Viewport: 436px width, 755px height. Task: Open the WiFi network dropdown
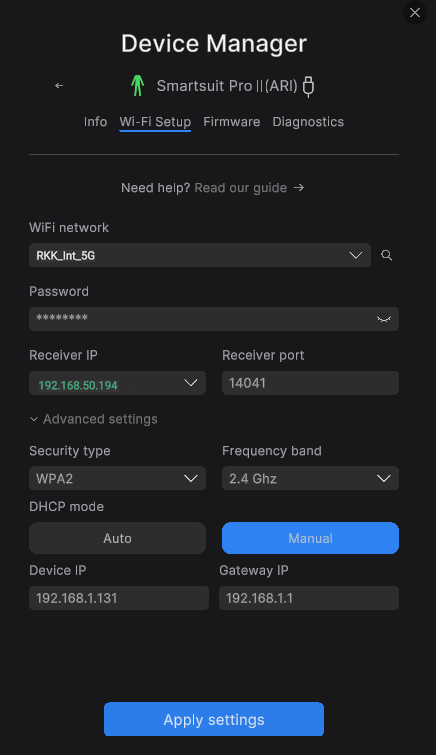[200, 255]
